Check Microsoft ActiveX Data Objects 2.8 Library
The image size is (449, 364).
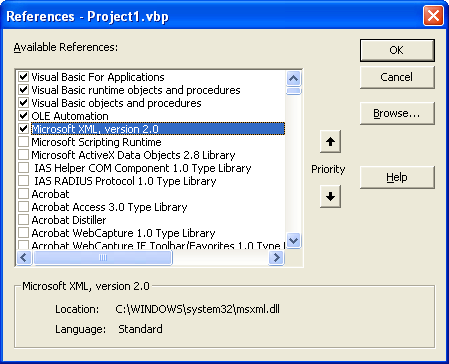[x=23, y=155]
